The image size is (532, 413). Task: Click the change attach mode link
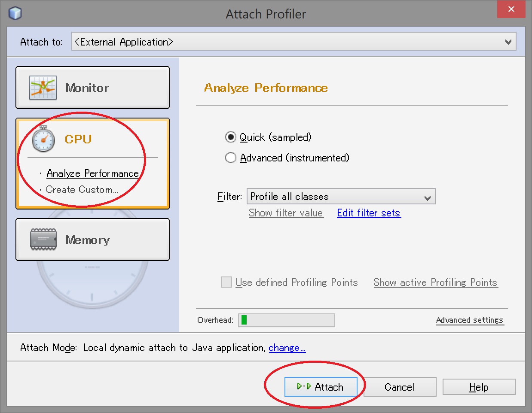287,348
